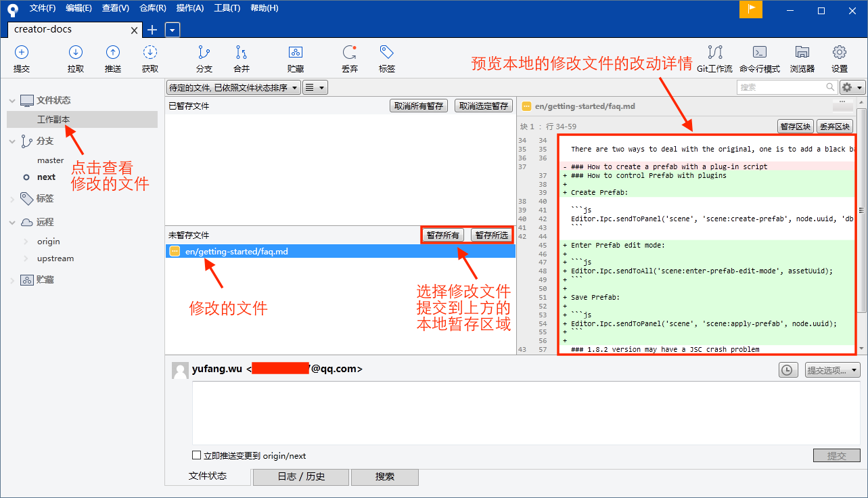
Task: Expand the origin remote
Action: [26, 242]
